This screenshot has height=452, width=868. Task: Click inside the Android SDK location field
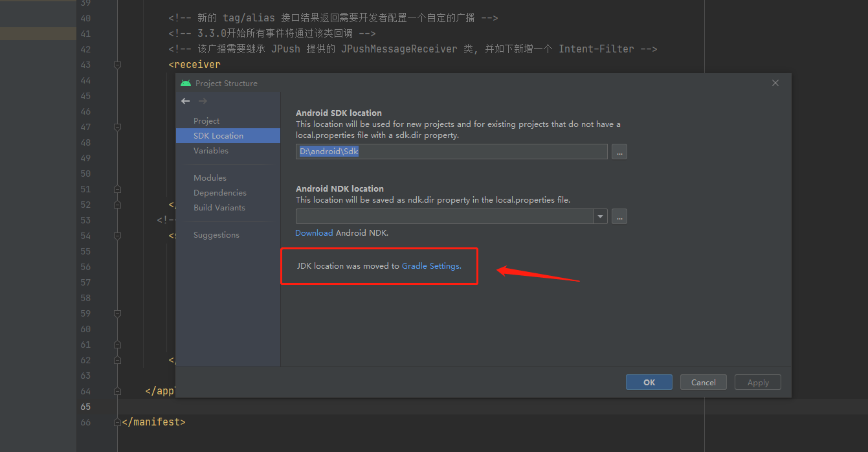pos(451,152)
